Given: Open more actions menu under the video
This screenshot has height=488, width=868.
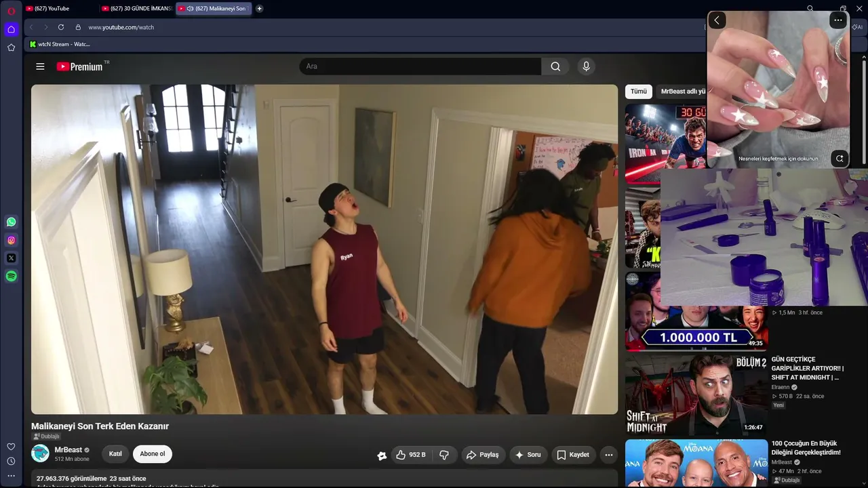Looking at the screenshot, I should tap(609, 455).
